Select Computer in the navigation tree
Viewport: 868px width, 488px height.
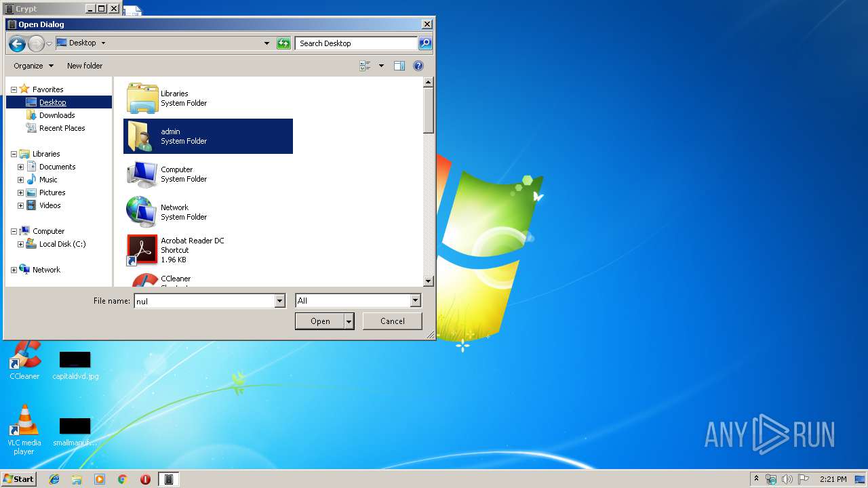pyautogui.click(x=48, y=231)
